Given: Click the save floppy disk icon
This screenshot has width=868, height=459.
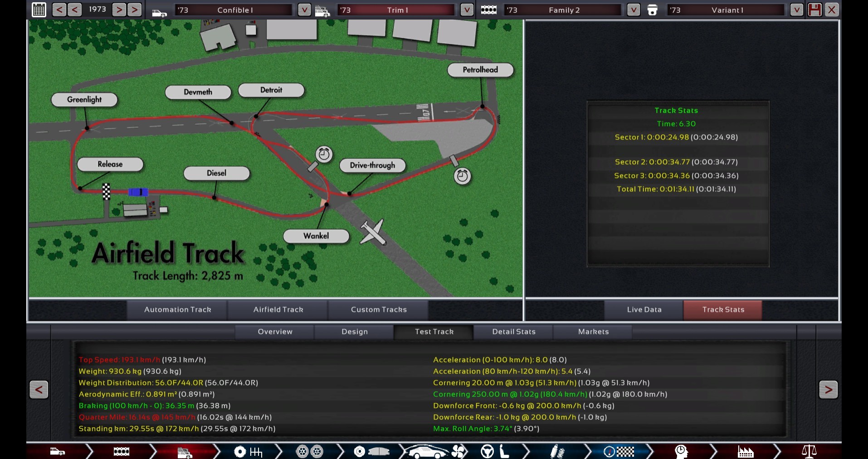Looking at the screenshot, I should coord(814,10).
